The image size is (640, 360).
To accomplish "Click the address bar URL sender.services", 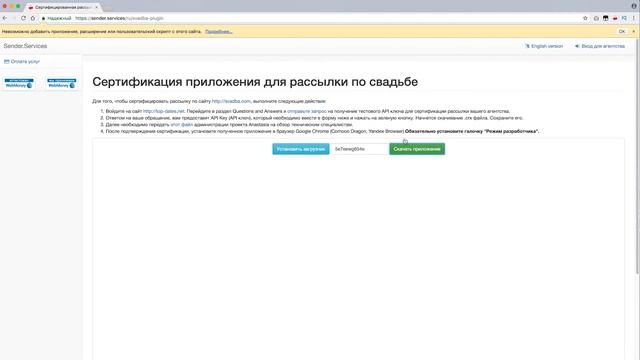I will coord(119,18).
